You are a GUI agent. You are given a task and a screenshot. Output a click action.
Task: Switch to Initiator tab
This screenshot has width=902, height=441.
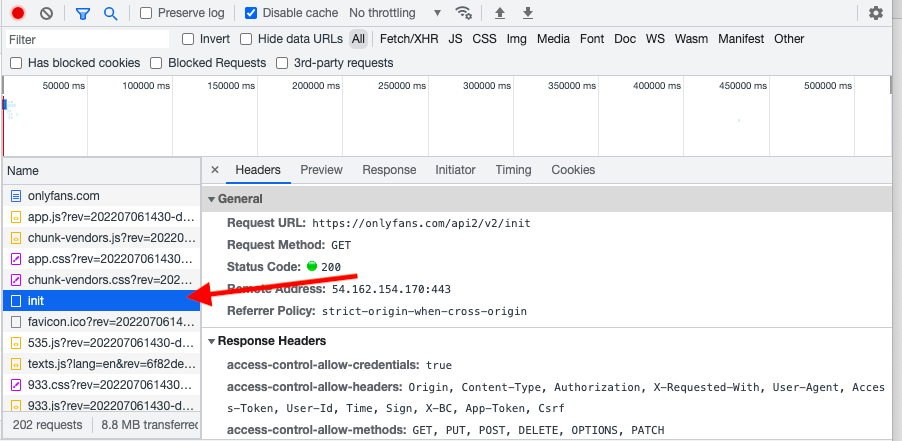(456, 170)
